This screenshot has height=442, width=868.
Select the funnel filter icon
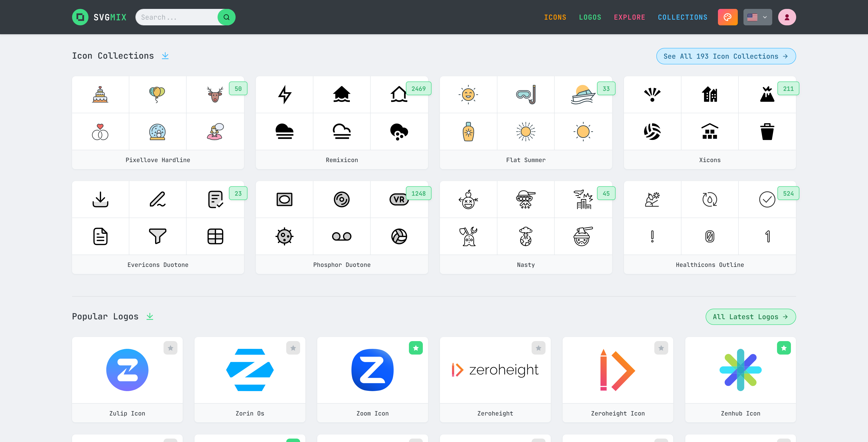pos(157,236)
